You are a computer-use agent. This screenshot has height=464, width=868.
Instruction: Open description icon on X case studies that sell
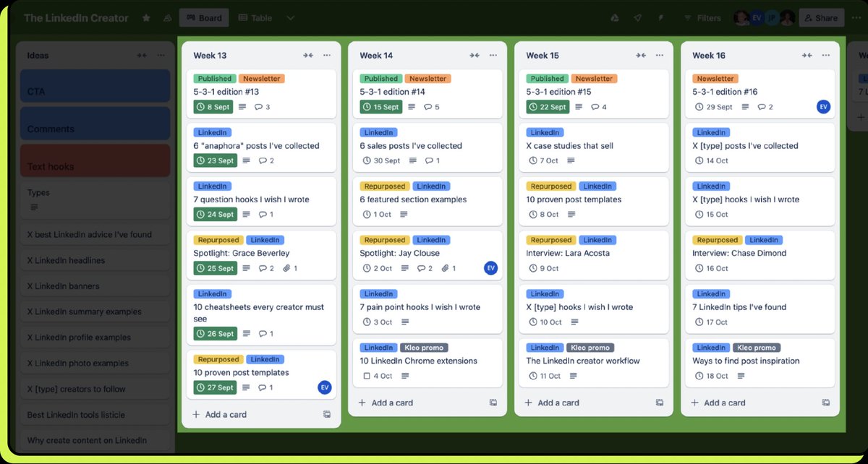[570, 160]
